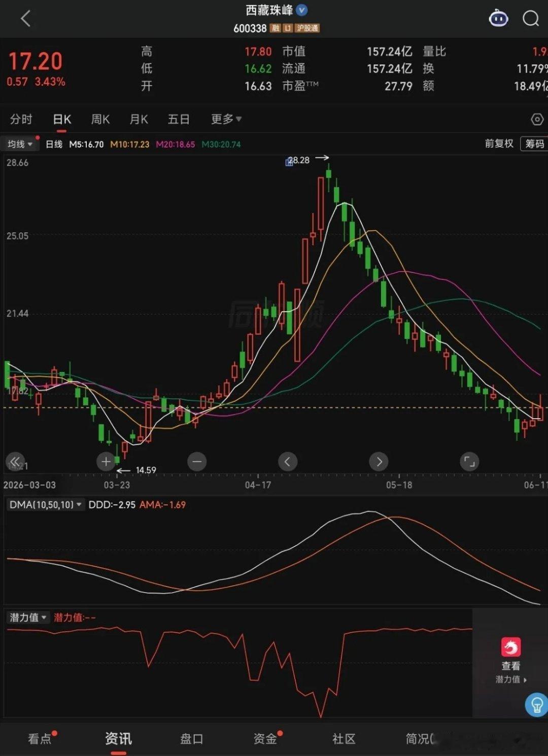Tap the event marker icon beside 28.28

pos(289,162)
